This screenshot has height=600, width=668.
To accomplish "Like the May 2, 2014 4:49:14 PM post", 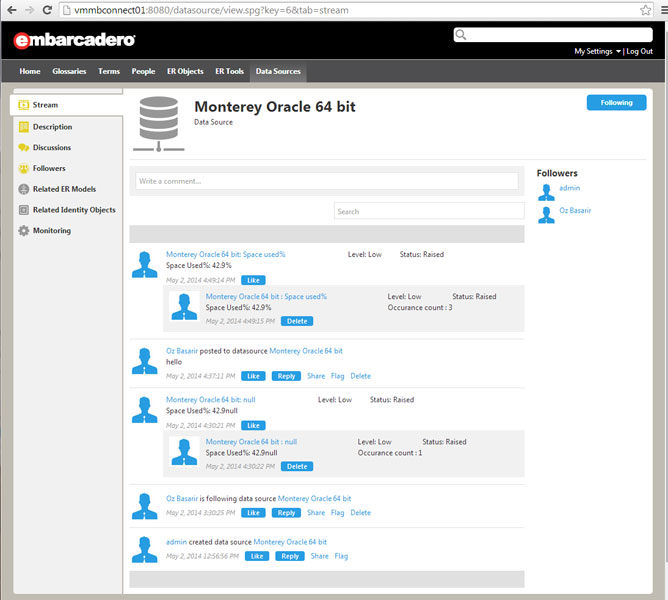I will [253, 280].
